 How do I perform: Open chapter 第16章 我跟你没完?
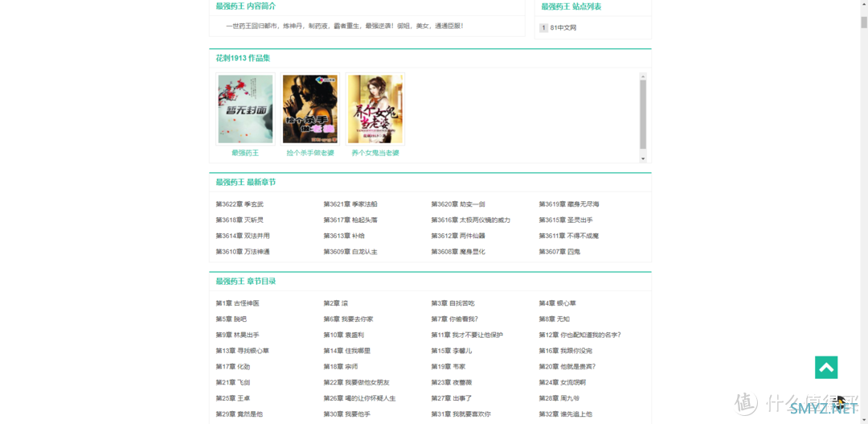[566, 351]
